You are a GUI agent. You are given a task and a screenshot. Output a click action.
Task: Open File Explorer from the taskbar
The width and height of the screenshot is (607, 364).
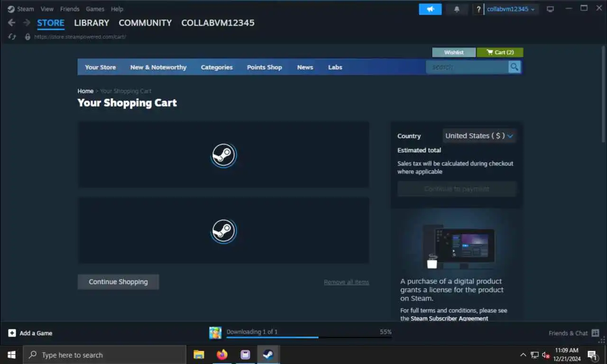(x=199, y=355)
